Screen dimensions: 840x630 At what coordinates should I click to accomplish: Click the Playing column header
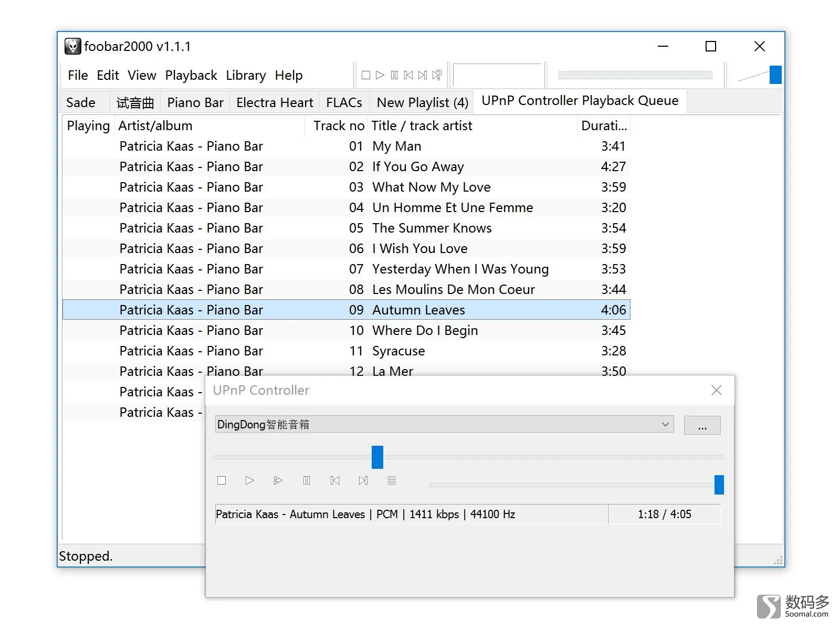pyautogui.click(x=88, y=126)
